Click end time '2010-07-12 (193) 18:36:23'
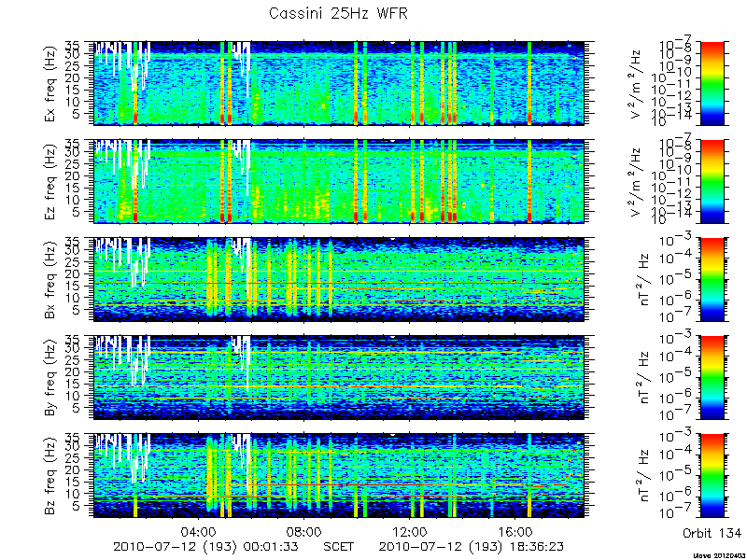The height and width of the screenshot is (560, 747). tap(472, 546)
